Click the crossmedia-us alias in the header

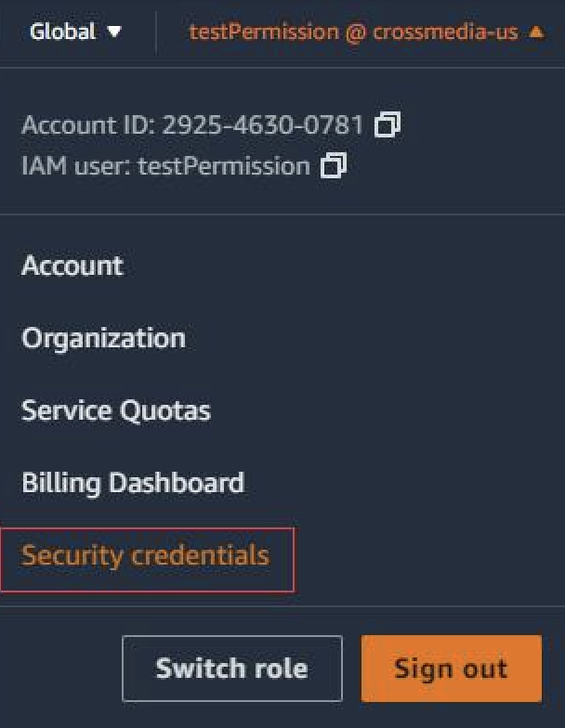pos(445,32)
